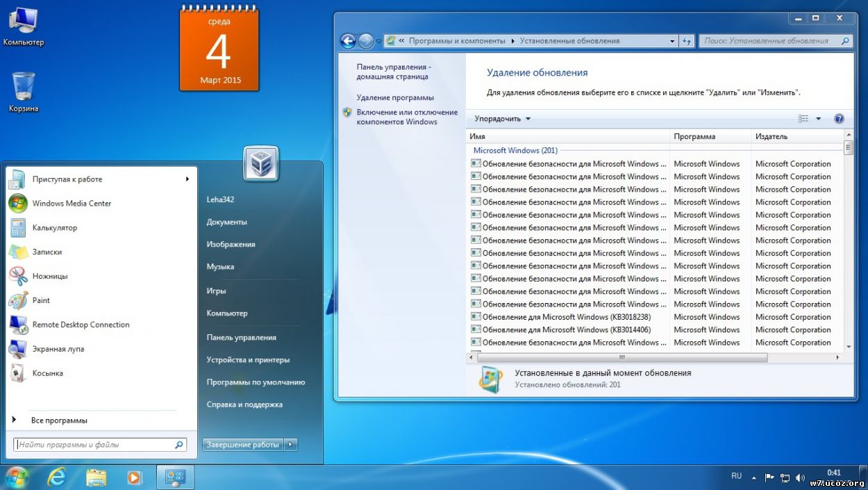The height and width of the screenshot is (490, 868).
Task: Open Paint from the Start menu
Action: (101, 300)
